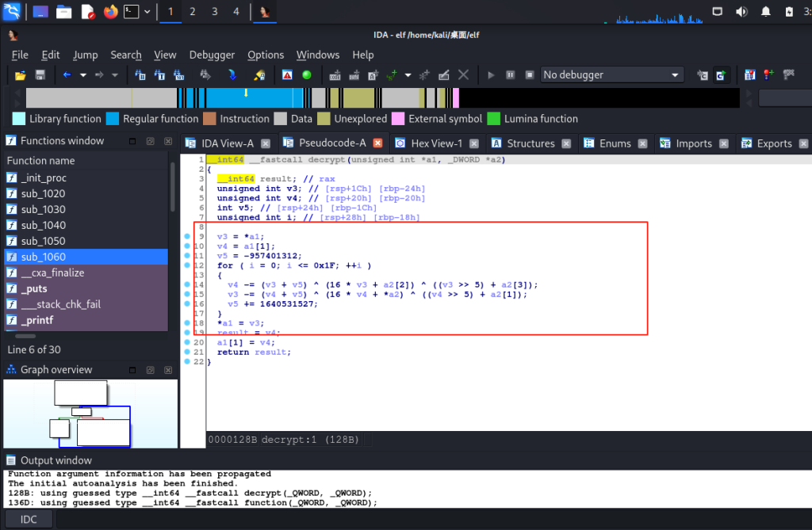Start the process with the play button

pos(491,75)
